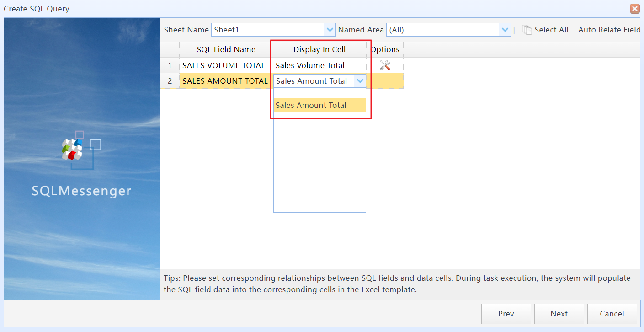This screenshot has width=644, height=332.
Task: Select row number 1 header
Action: tap(170, 65)
